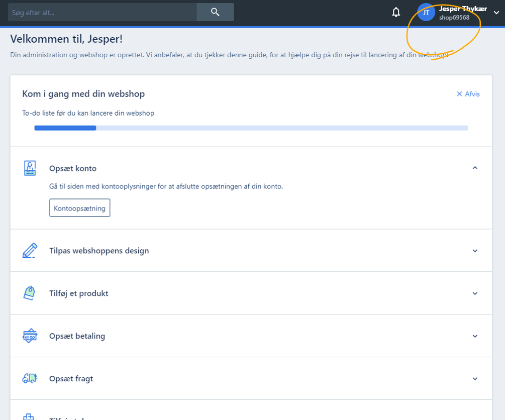Image resolution: width=505 pixels, height=420 pixels.
Task: Open the account menu dropdown arrow
Action: point(496,13)
